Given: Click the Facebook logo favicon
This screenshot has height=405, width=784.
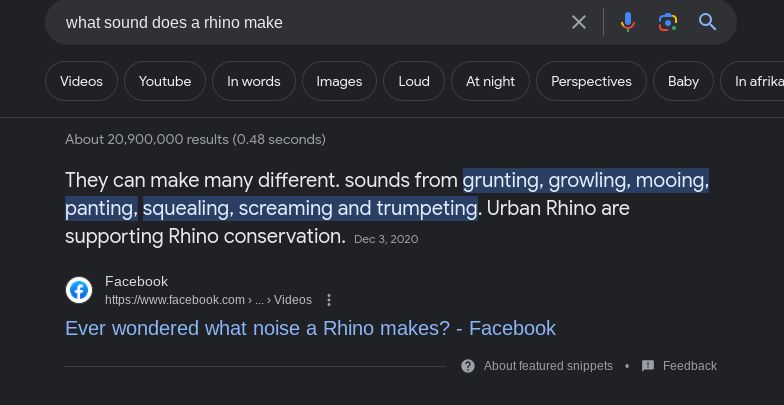Looking at the screenshot, I should tap(79, 290).
